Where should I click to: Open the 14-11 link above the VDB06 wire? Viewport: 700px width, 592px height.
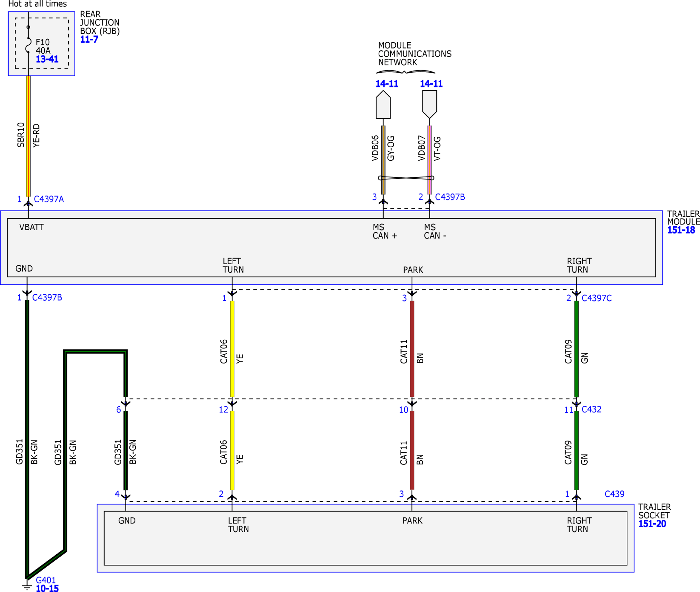coord(387,83)
